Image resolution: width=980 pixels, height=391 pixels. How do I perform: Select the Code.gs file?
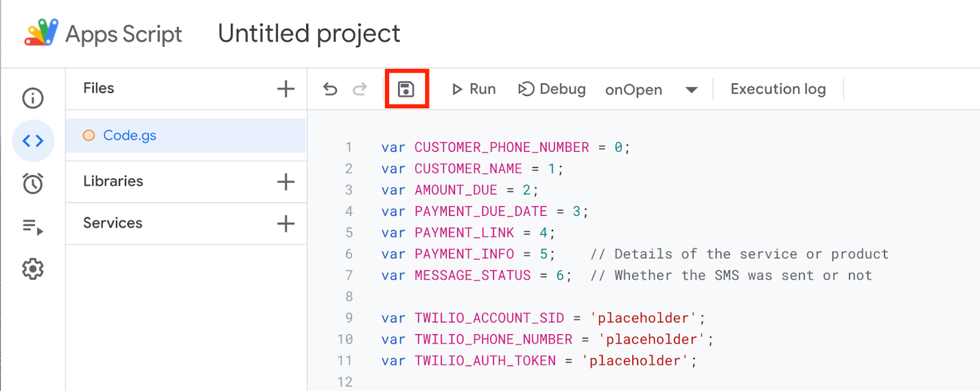tap(129, 135)
